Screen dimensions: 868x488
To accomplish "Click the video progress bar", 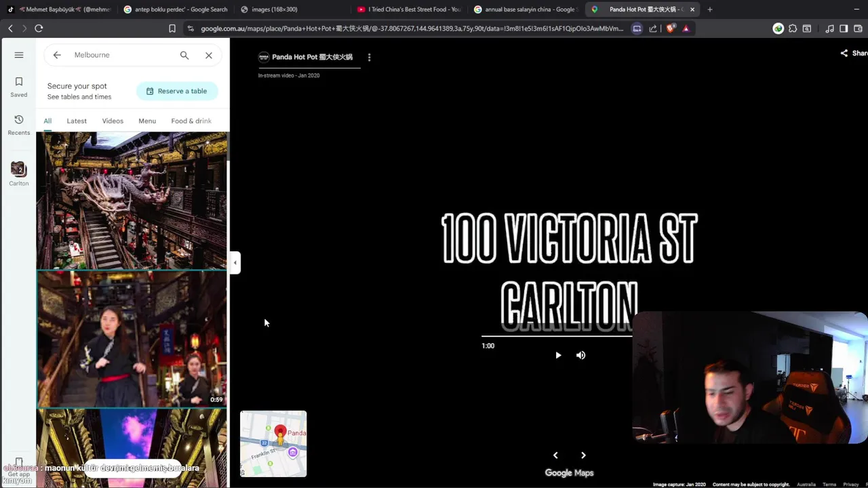I will (x=557, y=335).
